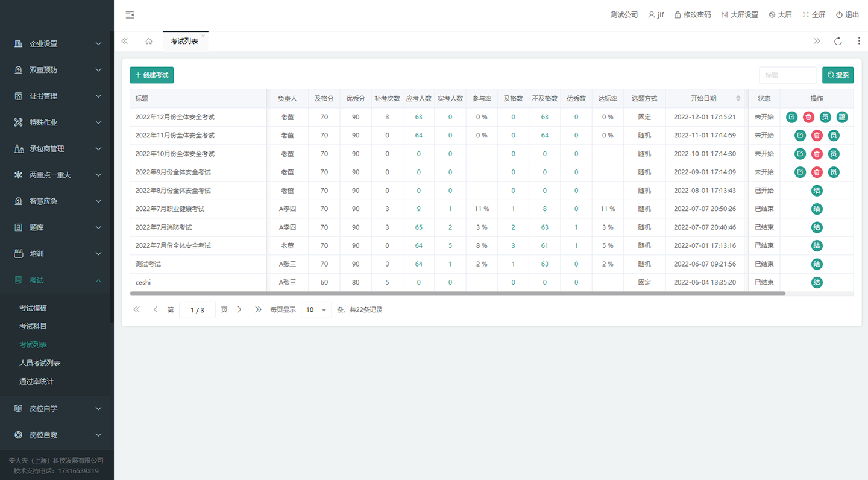Expand the 特殊作业 menu
Viewport: 868px width, 480px height.
click(57, 122)
